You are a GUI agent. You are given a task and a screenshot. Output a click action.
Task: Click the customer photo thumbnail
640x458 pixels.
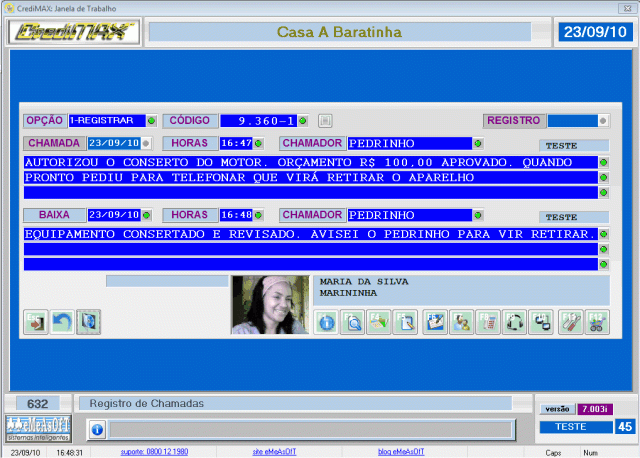270,305
